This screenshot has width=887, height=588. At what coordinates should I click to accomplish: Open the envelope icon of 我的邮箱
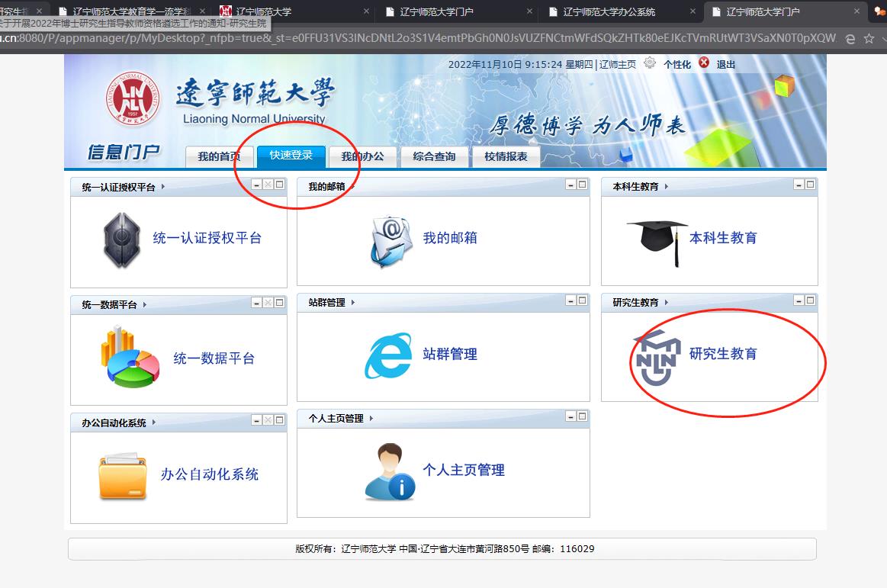click(391, 241)
